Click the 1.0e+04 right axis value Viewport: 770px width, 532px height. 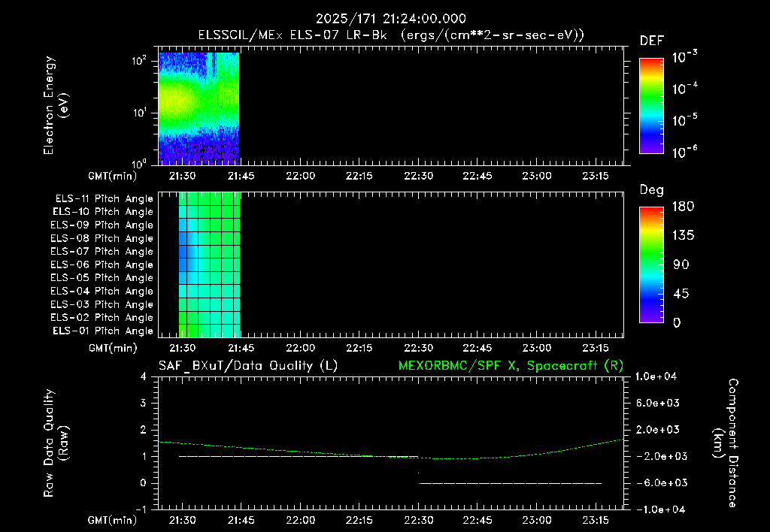coord(656,376)
